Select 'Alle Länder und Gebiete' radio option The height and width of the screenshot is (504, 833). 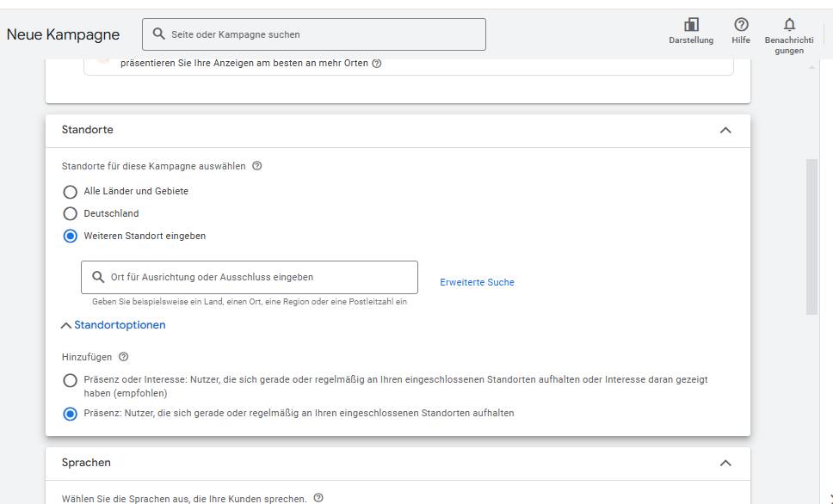pyautogui.click(x=70, y=191)
